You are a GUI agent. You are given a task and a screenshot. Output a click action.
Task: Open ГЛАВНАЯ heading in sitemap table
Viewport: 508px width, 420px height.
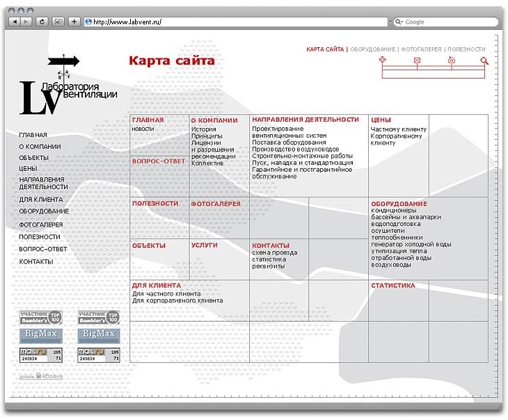click(x=148, y=120)
